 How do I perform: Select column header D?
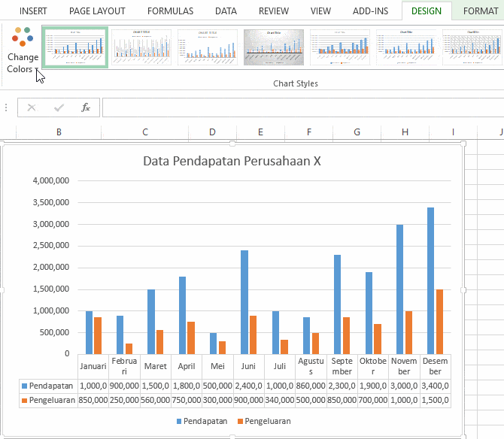click(212, 132)
